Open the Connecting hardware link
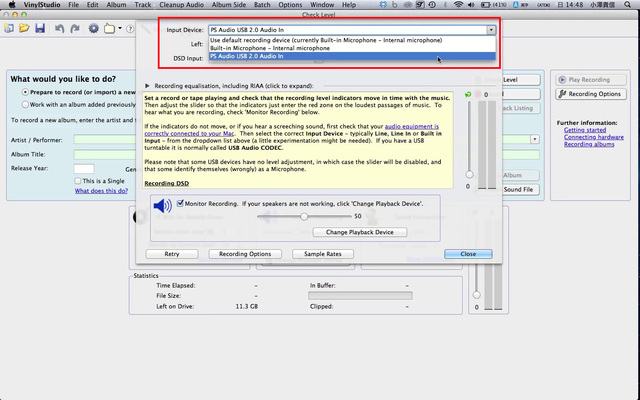This screenshot has width=640, height=400. click(x=593, y=137)
